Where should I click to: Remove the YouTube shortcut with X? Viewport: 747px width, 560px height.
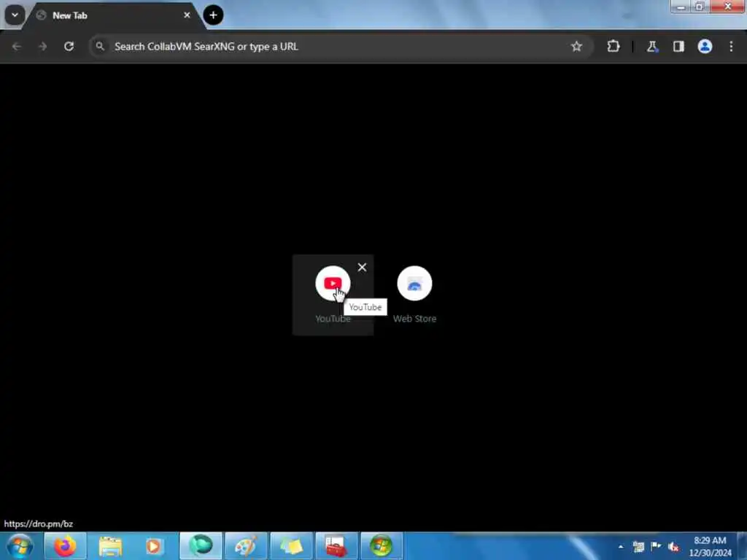[362, 267]
